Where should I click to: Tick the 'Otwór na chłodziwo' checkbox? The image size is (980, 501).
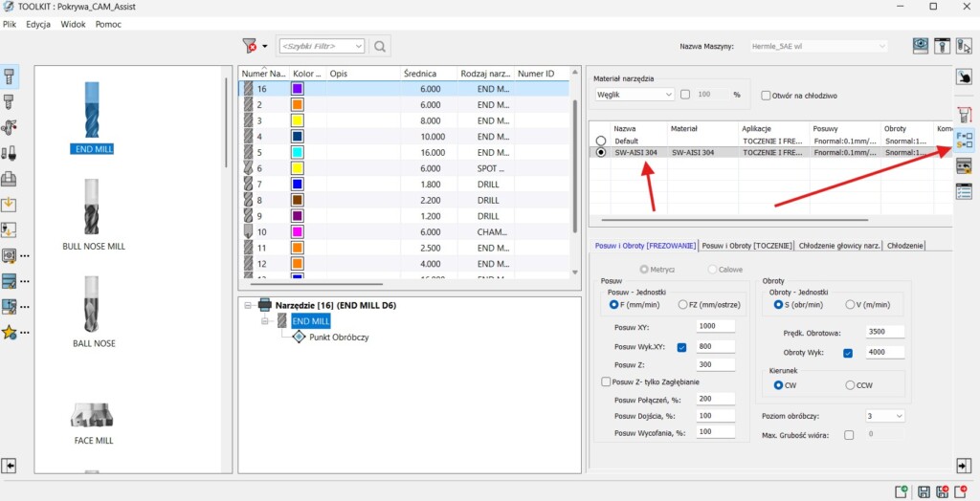pos(766,95)
